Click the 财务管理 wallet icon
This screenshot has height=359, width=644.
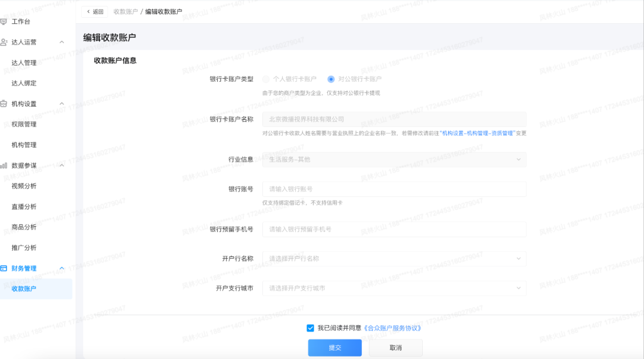(x=4, y=268)
